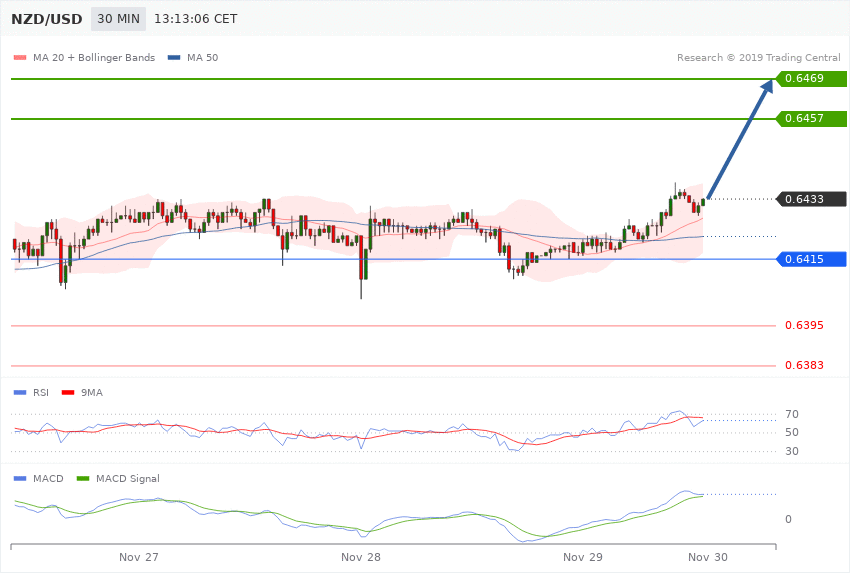Select the 0.6415 pivot price tag
The height and width of the screenshot is (576, 850).
coord(812,259)
